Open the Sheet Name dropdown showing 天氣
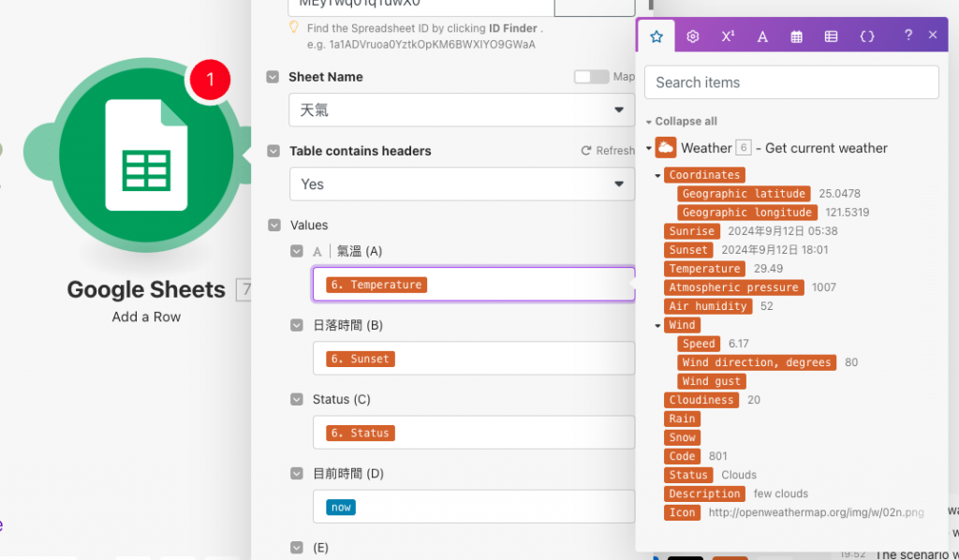Screen dimensions: 959x560 tap(462, 111)
